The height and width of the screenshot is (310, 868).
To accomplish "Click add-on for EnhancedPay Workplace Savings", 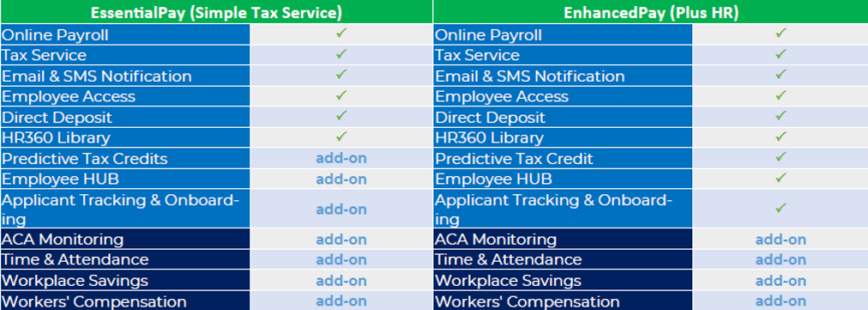I will 781,281.
